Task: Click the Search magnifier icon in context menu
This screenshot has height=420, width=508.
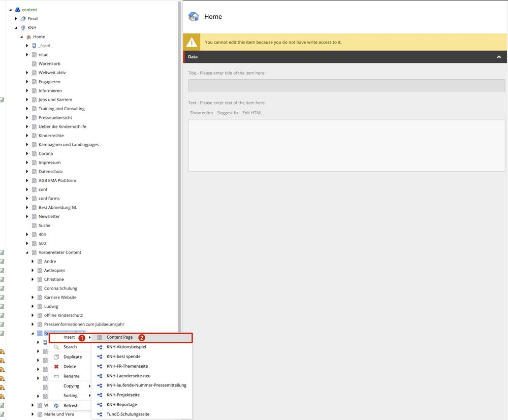Action: click(56, 347)
